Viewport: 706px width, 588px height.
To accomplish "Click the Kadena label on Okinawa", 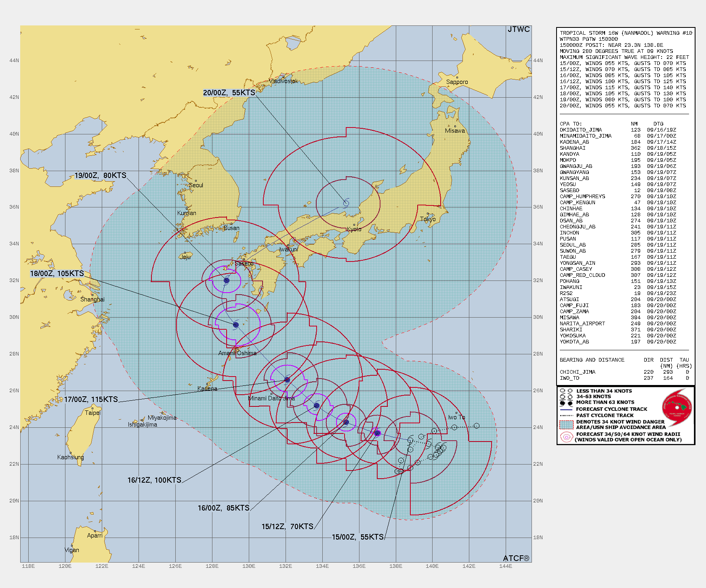I will tap(207, 389).
